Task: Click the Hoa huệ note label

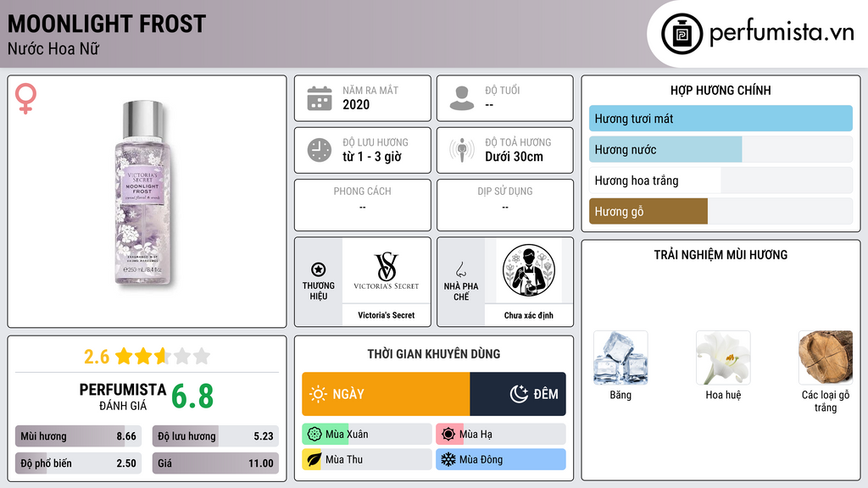Action: (x=723, y=395)
